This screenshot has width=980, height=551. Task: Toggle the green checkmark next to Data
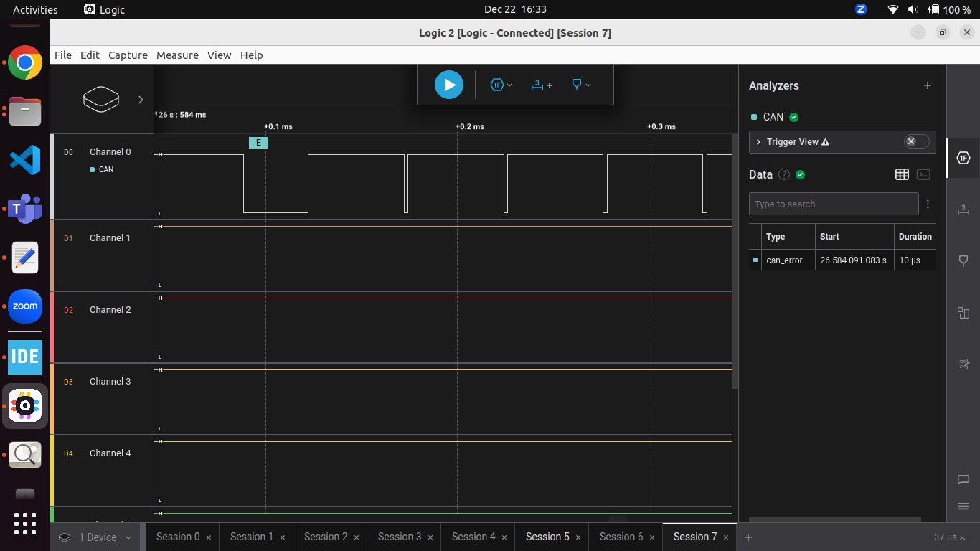tap(800, 174)
